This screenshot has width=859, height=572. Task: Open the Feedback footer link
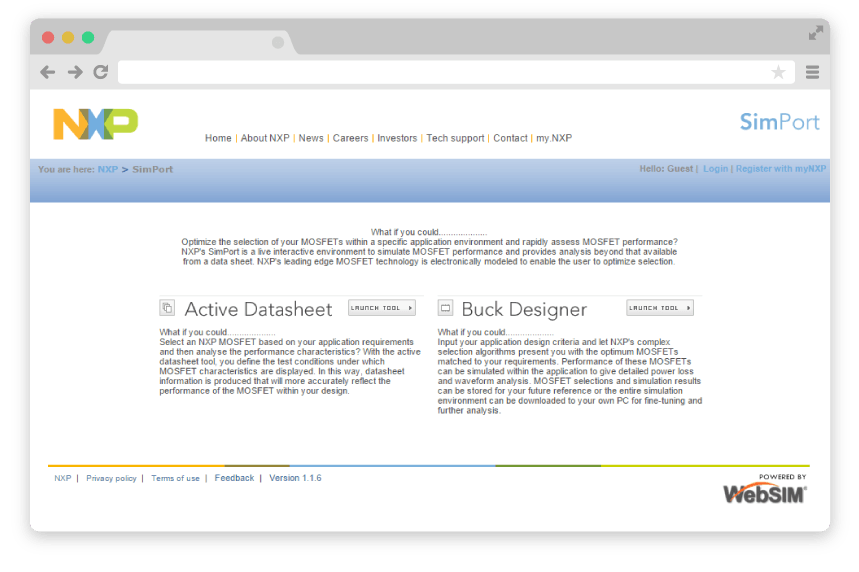[234, 478]
